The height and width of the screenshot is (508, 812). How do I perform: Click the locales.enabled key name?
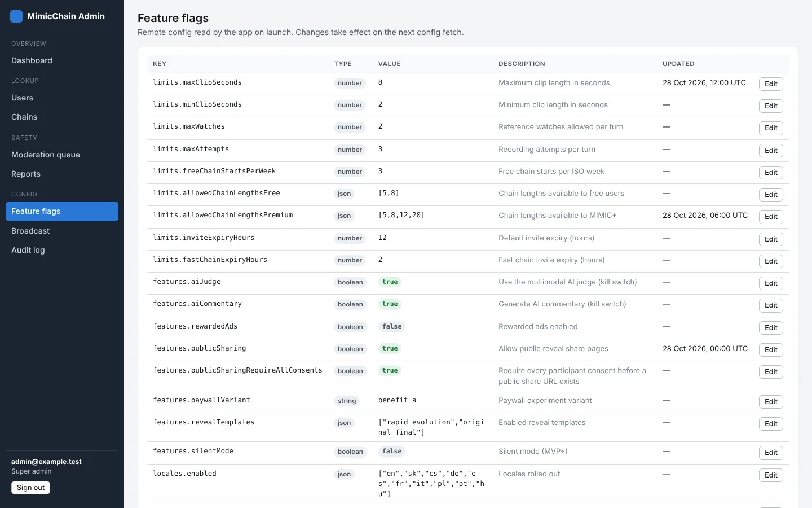click(185, 474)
